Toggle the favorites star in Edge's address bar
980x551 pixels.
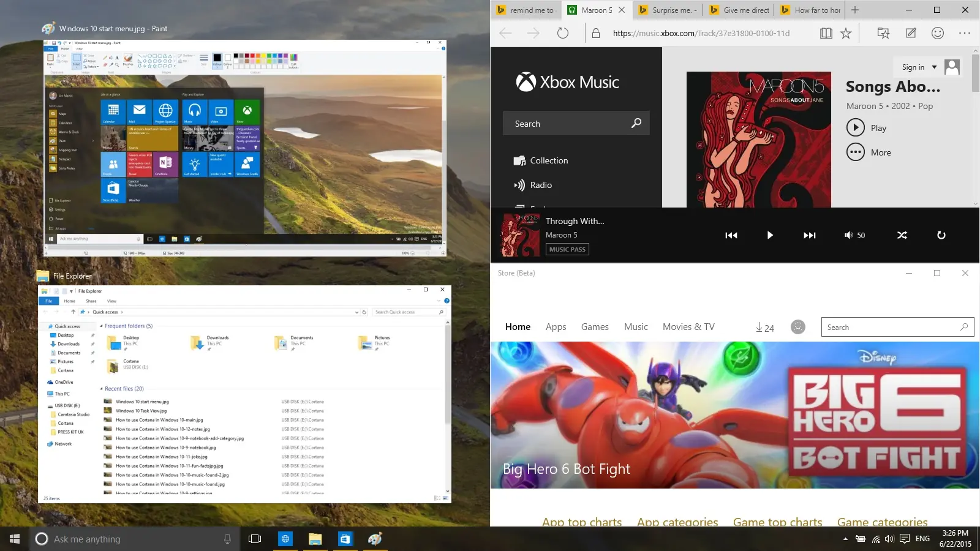[846, 33]
